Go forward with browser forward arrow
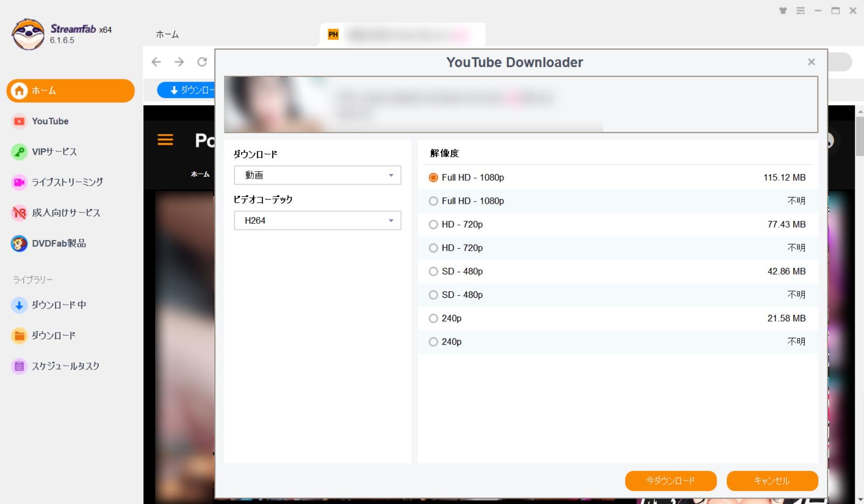 click(179, 62)
